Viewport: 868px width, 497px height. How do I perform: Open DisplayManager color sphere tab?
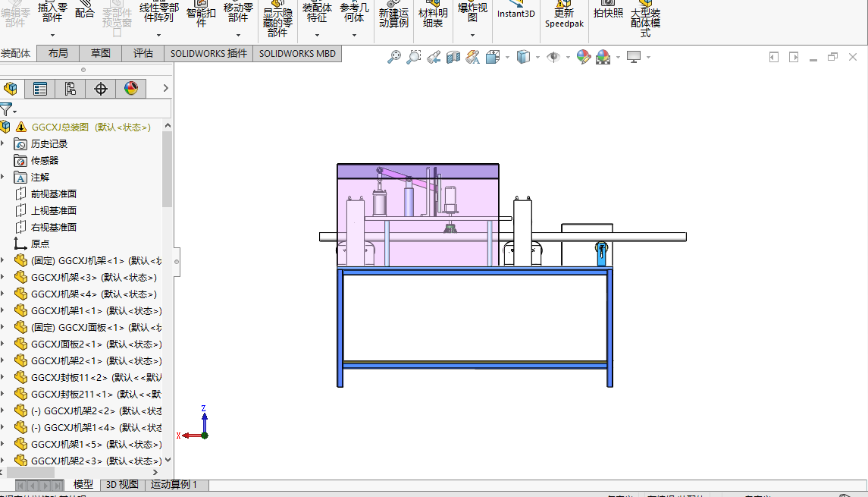[130, 89]
